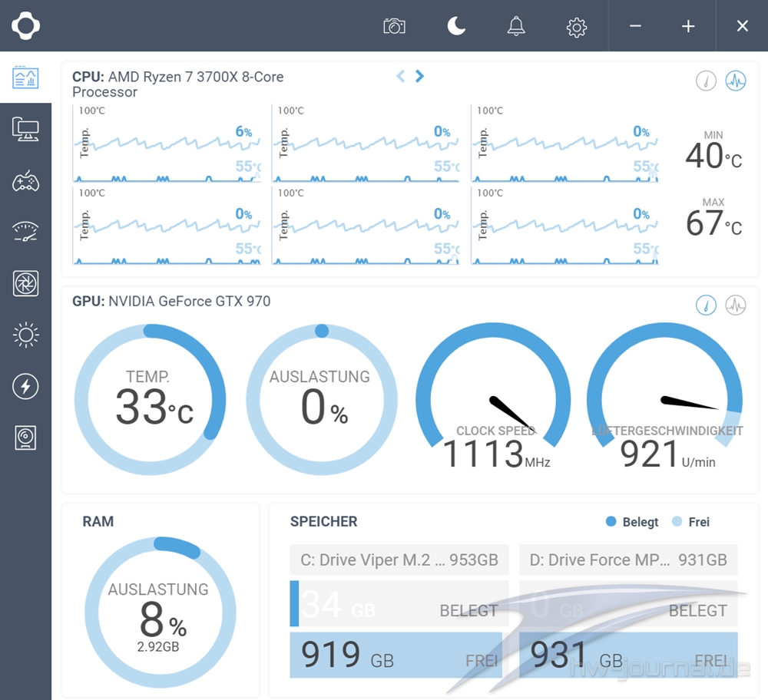Click the D: drive 931 GB FREI bar
This screenshot has width=768, height=700.
[628, 655]
